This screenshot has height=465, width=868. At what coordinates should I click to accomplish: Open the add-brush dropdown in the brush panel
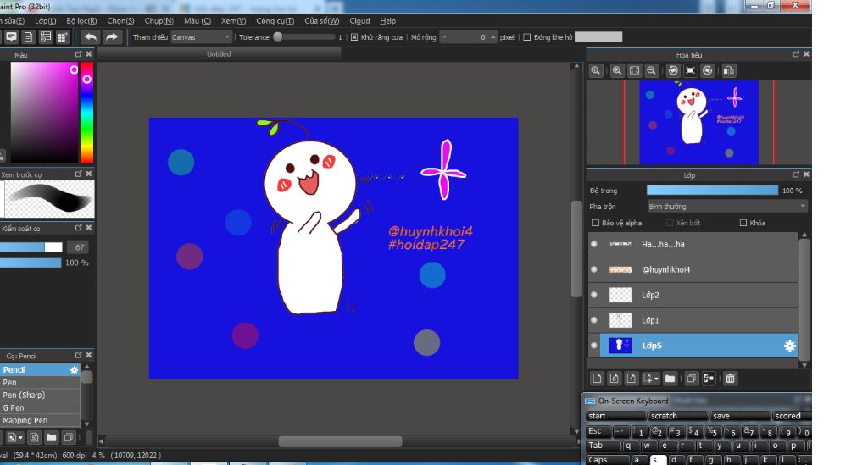(20, 437)
